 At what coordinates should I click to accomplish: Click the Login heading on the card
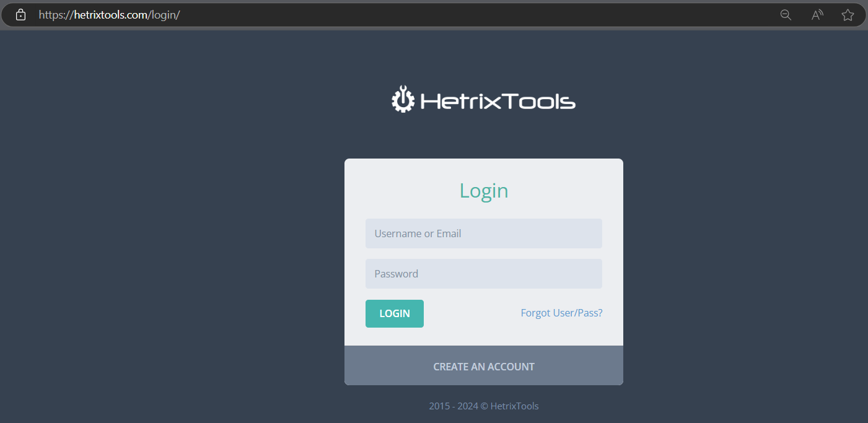[x=484, y=191]
